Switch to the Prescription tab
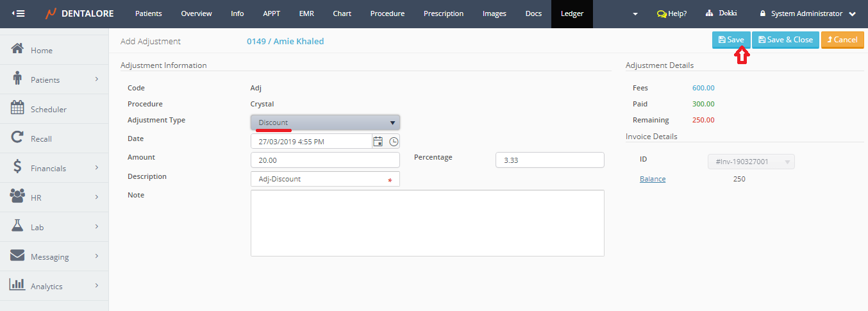This screenshot has width=868, height=311. (x=444, y=13)
